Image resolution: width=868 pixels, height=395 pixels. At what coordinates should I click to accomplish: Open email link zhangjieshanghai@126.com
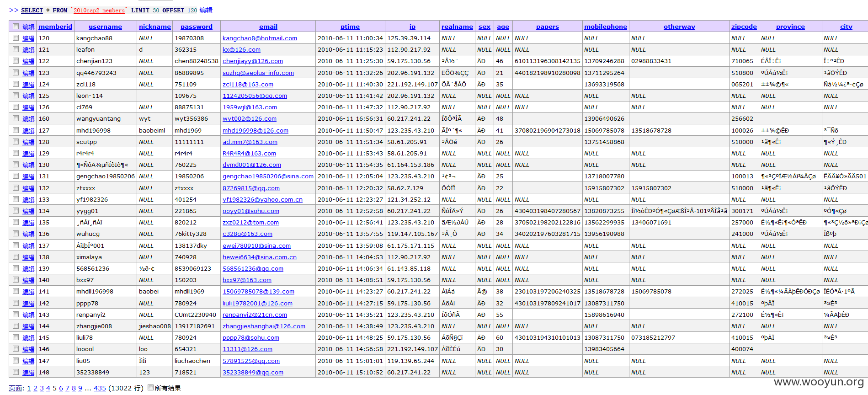click(264, 326)
